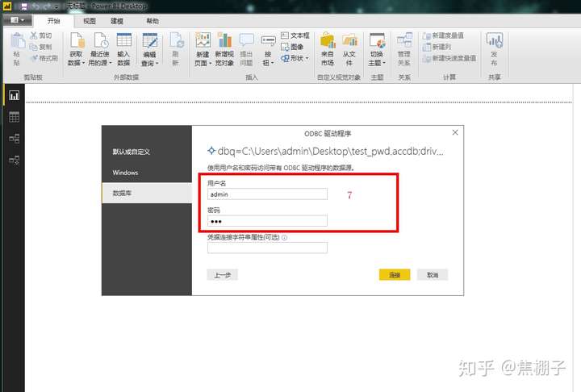Viewport: 581px width, 392px height.
Task: Click the 复制 copy icon
Action: pyautogui.click(x=34, y=47)
